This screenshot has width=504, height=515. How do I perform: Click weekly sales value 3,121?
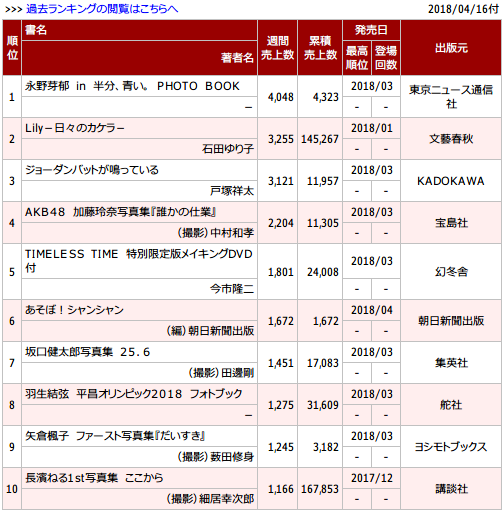point(281,181)
